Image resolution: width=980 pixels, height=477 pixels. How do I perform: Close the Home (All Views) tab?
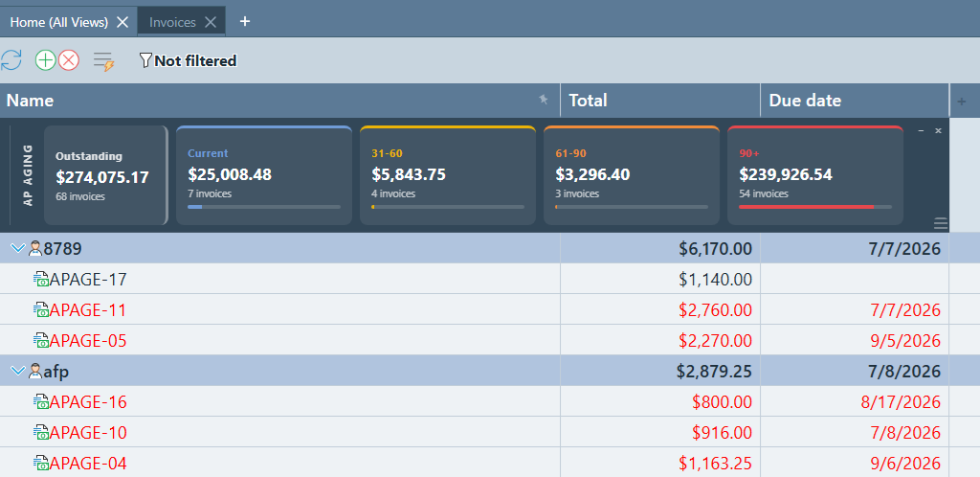coord(123,22)
